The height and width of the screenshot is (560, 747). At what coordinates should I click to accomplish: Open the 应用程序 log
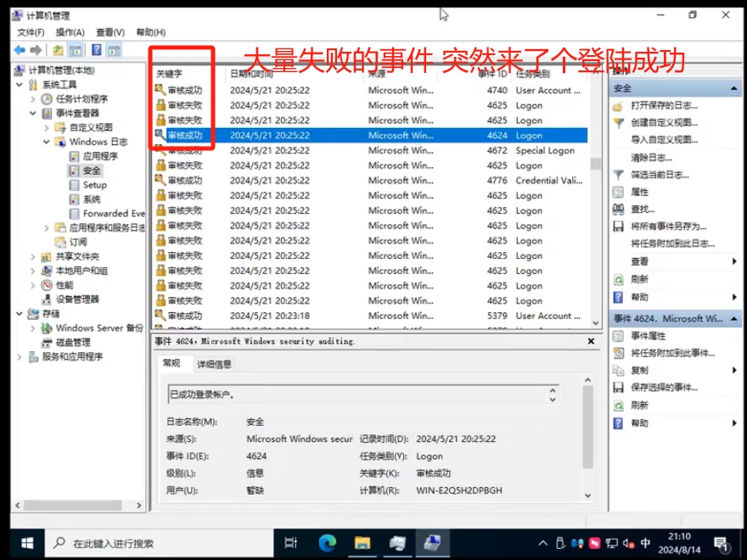[x=100, y=156]
